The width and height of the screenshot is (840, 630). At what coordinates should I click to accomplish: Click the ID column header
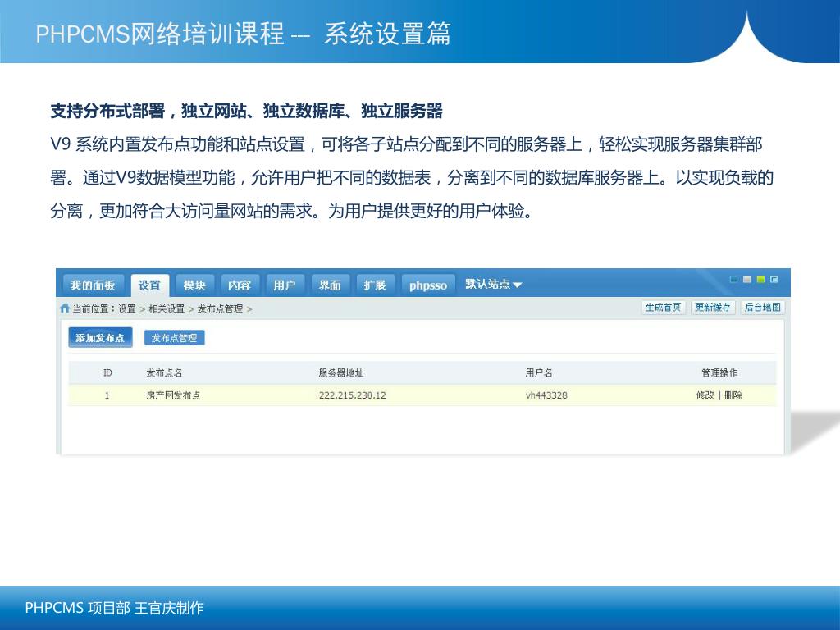[107, 373]
